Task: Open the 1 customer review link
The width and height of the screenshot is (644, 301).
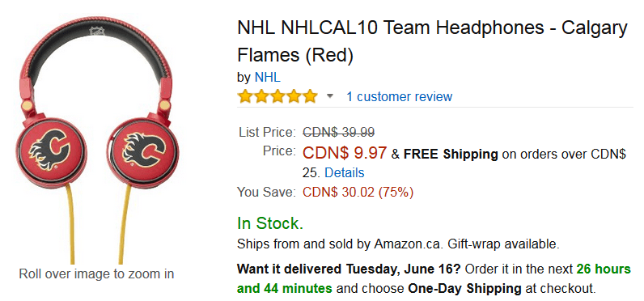Action: (x=399, y=97)
